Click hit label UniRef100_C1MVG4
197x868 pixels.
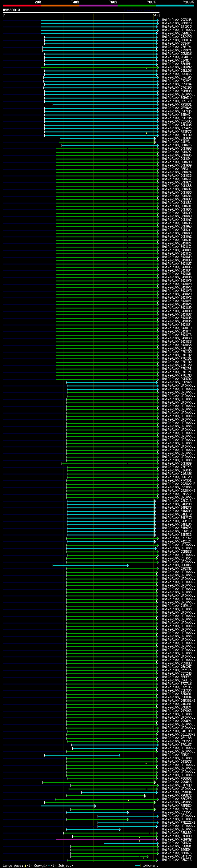coord(177,142)
